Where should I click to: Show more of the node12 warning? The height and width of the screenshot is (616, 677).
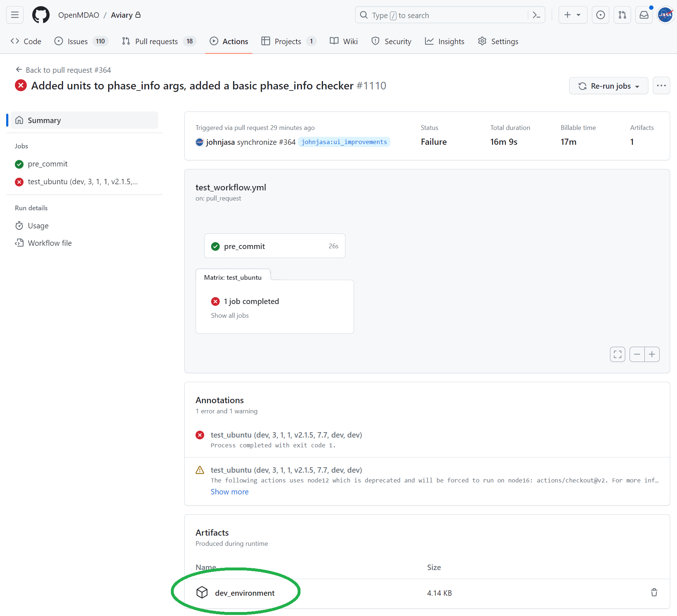point(230,491)
